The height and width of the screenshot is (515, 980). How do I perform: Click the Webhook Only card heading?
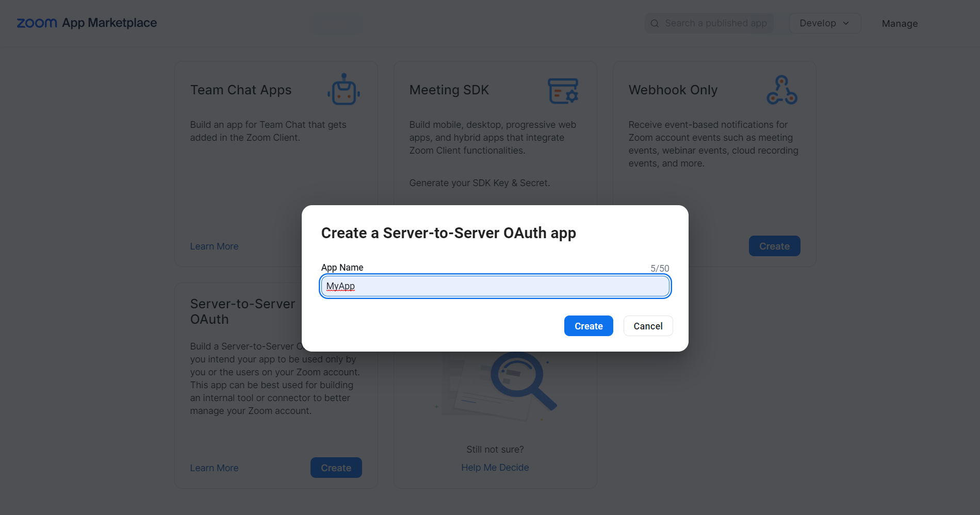pyautogui.click(x=673, y=90)
